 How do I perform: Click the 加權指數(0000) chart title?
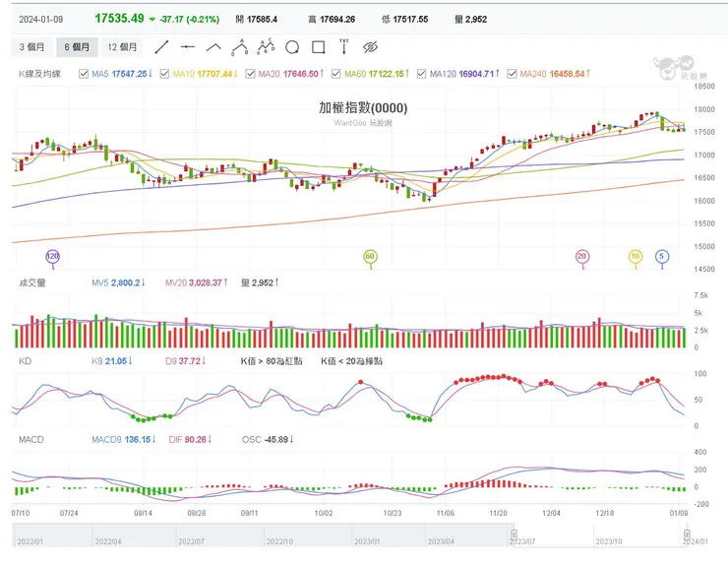click(x=363, y=108)
